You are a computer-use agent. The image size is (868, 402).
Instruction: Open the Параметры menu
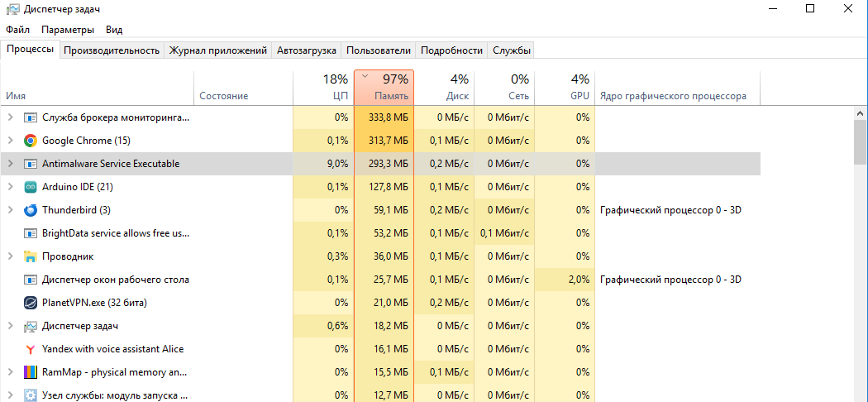[x=68, y=30]
